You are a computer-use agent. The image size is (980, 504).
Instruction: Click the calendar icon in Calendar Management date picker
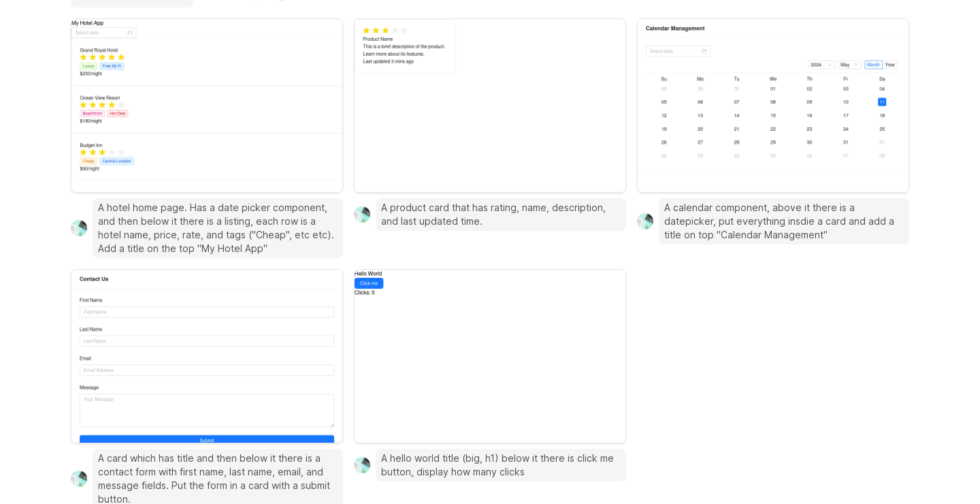click(x=704, y=51)
